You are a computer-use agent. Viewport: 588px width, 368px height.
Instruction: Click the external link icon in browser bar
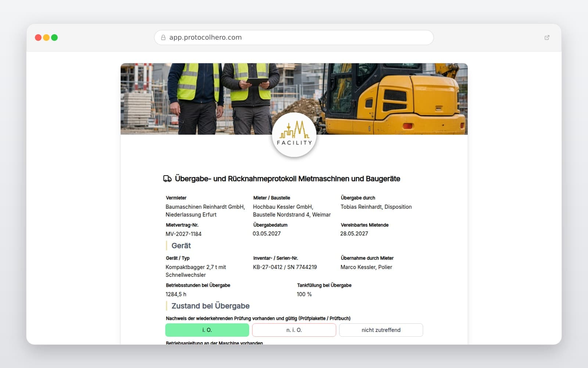click(x=547, y=38)
